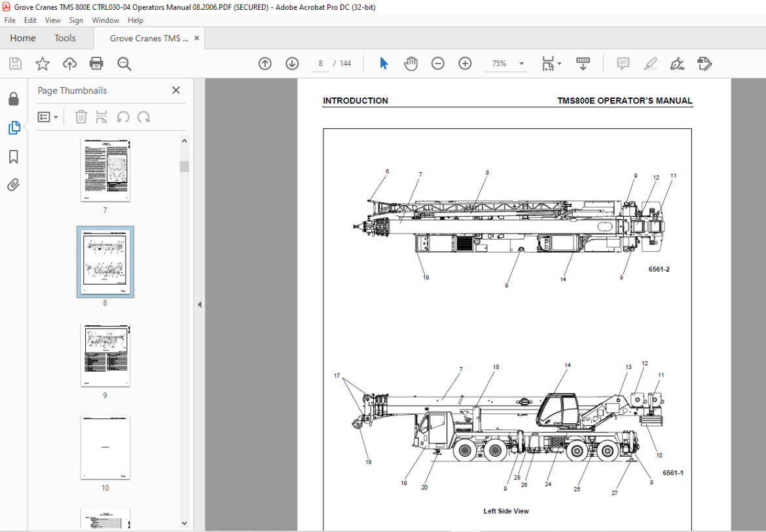This screenshot has width=766, height=532.
Task: Expand thumbnail options menu
Action: [x=48, y=117]
